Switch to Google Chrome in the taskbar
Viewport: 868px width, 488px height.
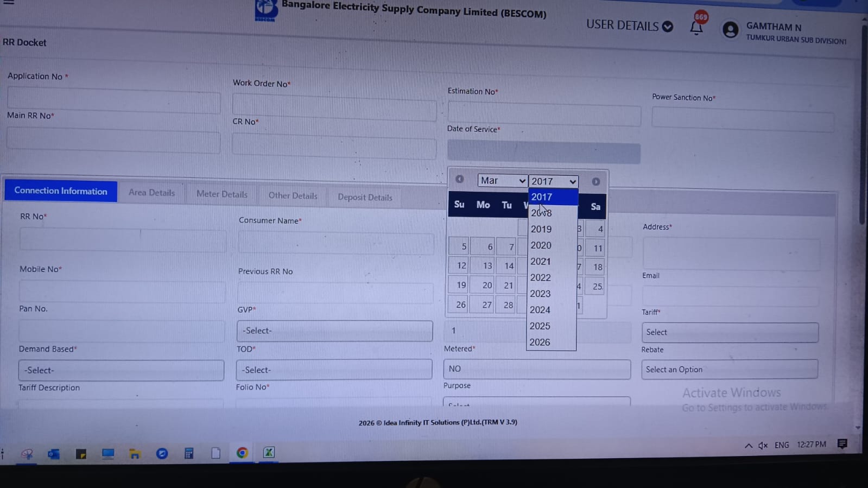click(x=242, y=453)
